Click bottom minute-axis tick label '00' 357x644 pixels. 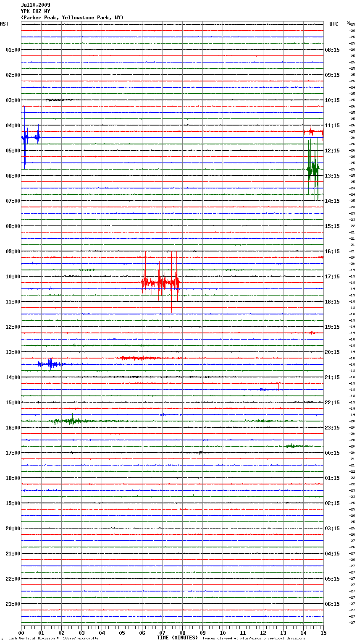pos(21,633)
